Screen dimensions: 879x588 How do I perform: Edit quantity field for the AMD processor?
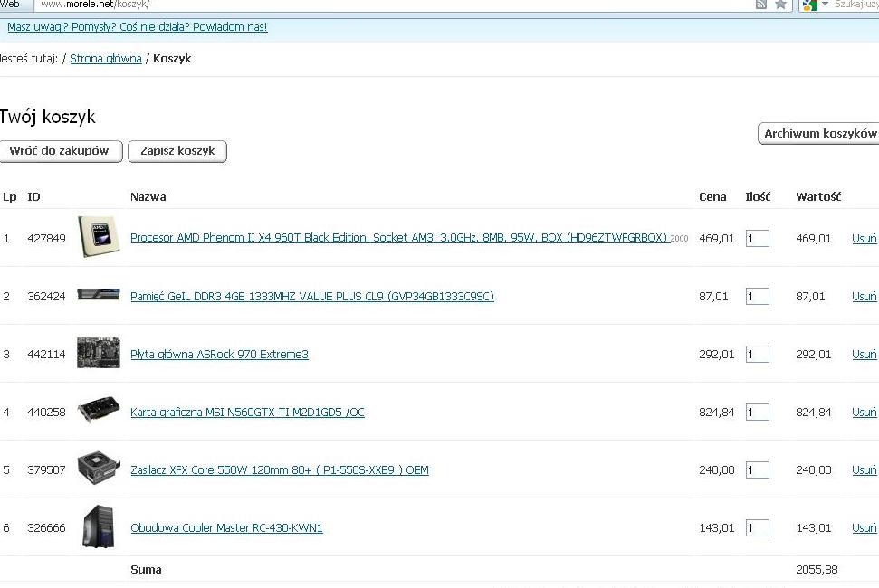(x=757, y=238)
